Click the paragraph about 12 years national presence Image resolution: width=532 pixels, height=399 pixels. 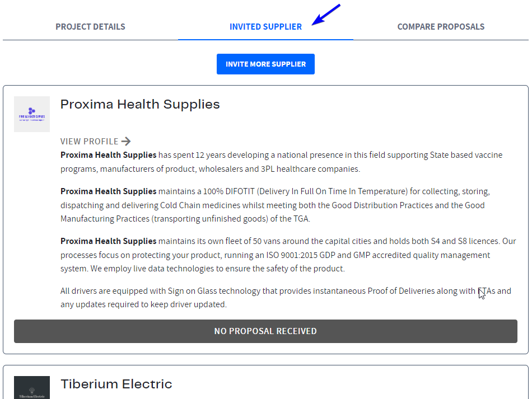click(x=282, y=162)
